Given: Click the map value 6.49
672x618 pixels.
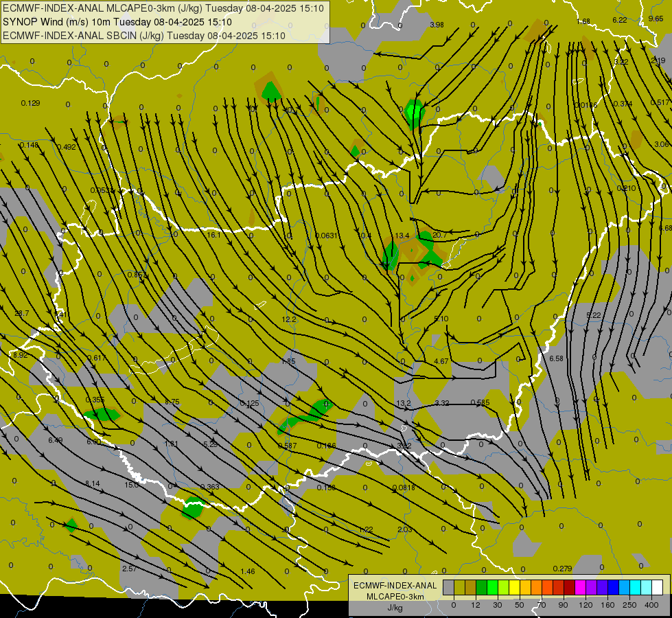Looking at the screenshot, I should coord(56,440).
